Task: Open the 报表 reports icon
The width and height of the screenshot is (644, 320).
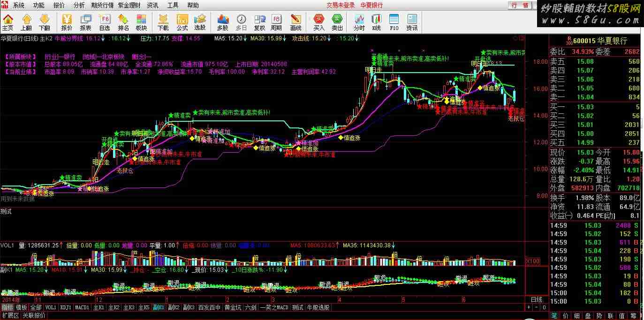Action: pyautogui.click(x=86, y=22)
